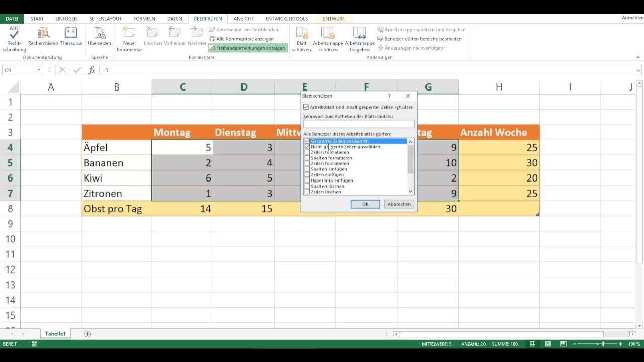This screenshot has width=644, height=362.
Task: Enable Zellen formatieren permission
Action: pos(307,152)
